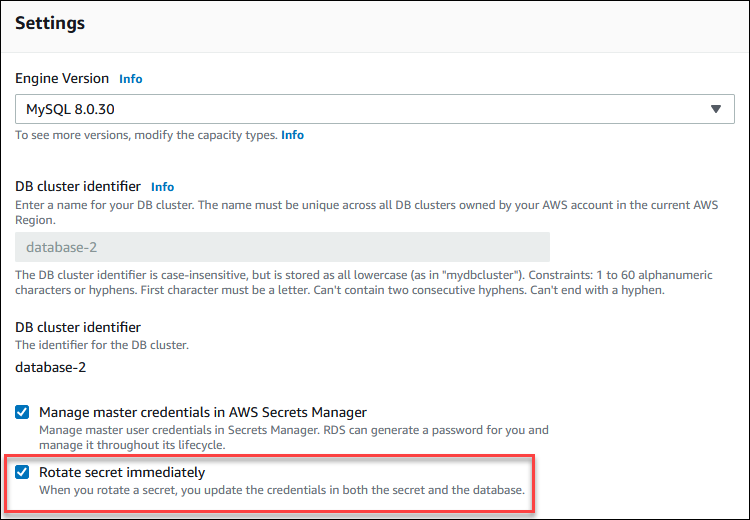The image size is (750, 520).
Task: Click the engine version dropdown arrow
Action: [x=715, y=109]
